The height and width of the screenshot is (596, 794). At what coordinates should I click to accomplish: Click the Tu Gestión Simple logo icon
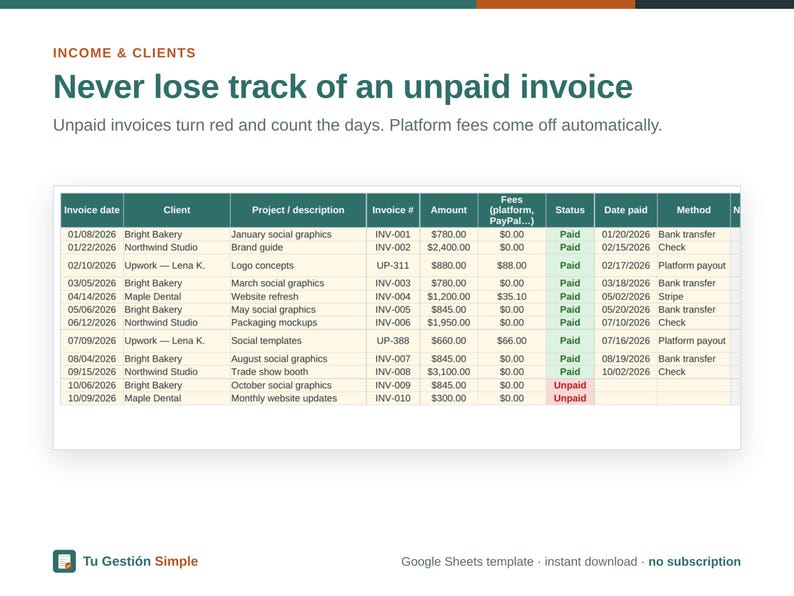pos(64,561)
